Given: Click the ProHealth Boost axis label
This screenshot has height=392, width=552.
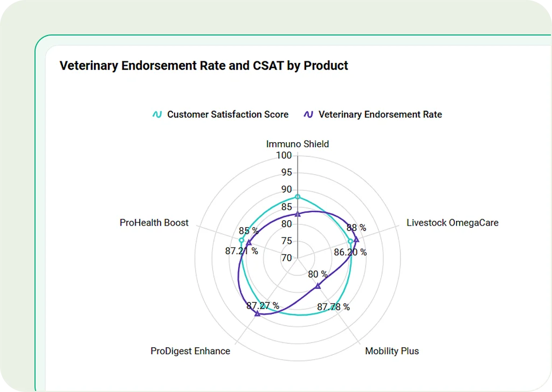Looking at the screenshot, I should 154,223.
